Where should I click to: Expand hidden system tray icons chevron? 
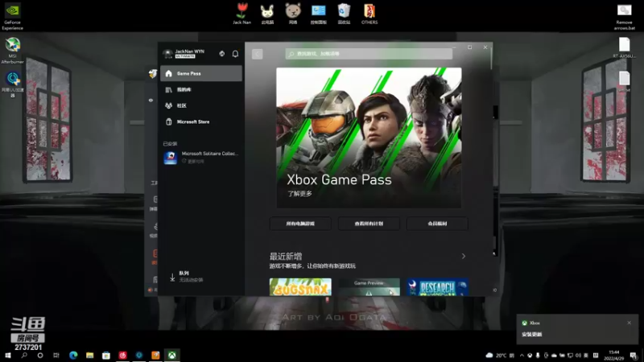522,356
